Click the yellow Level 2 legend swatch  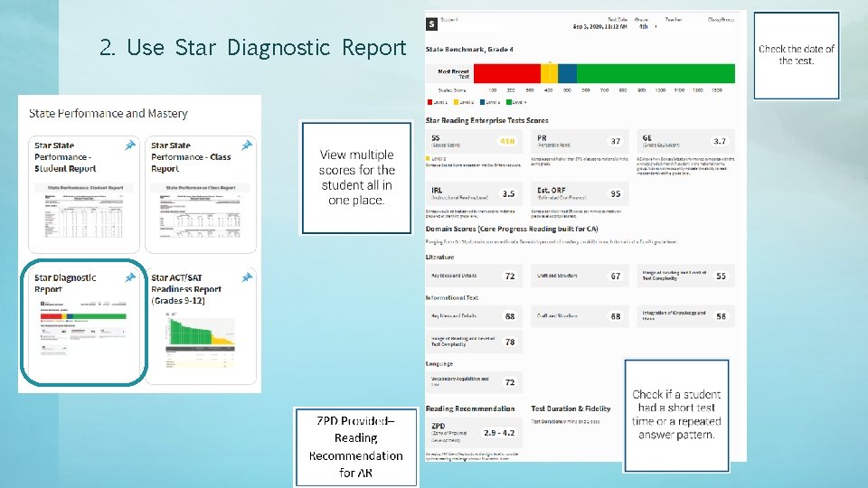(x=456, y=102)
